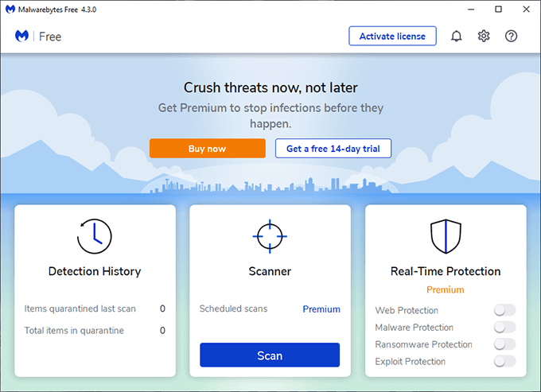
Task: Click the Malwarebytes logo in the header
Action: click(22, 37)
